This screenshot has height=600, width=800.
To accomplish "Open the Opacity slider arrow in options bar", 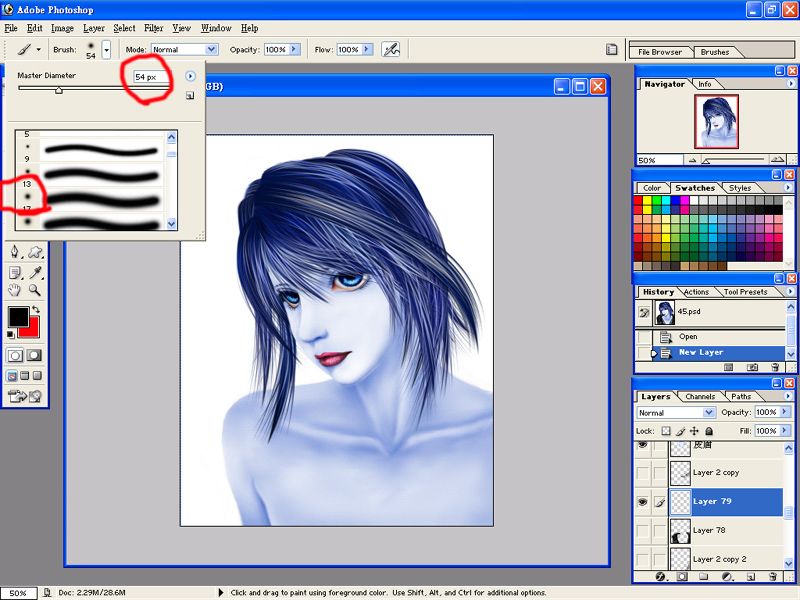I will click(294, 49).
